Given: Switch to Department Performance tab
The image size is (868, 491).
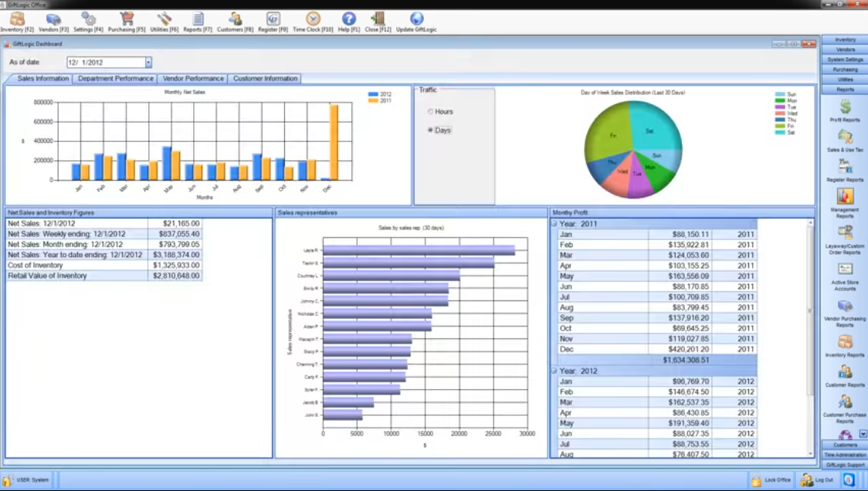Looking at the screenshot, I should click(115, 79).
